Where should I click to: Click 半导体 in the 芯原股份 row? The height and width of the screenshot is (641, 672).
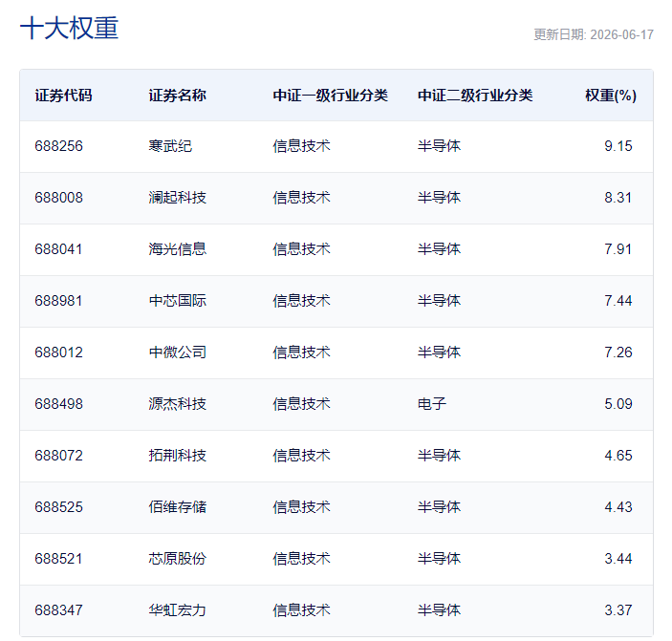440,559
